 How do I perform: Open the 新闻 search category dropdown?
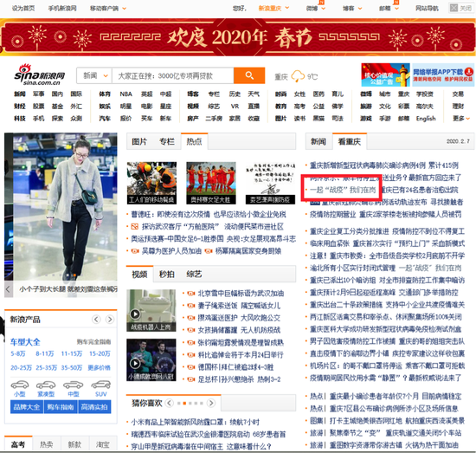pyautogui.click(x=94, y=75)
